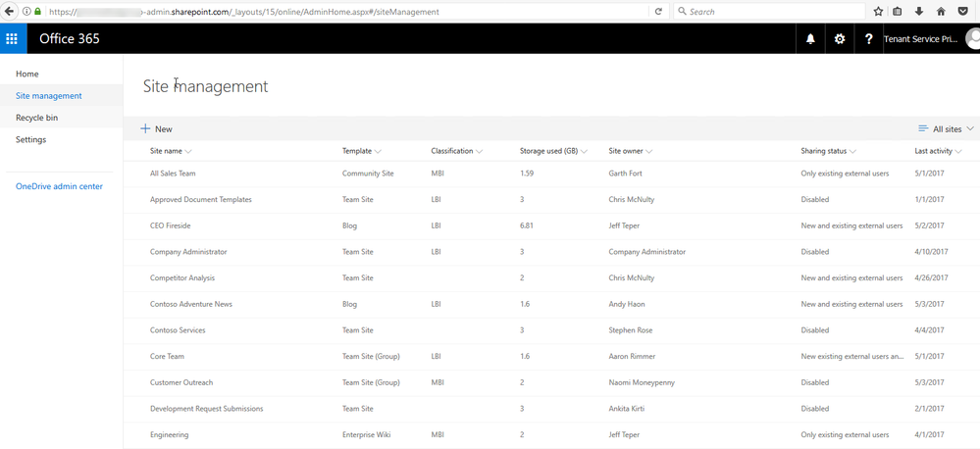Go back with browser back arrow
This screenshot has width=980, height=449.
[x=10, y=11]
